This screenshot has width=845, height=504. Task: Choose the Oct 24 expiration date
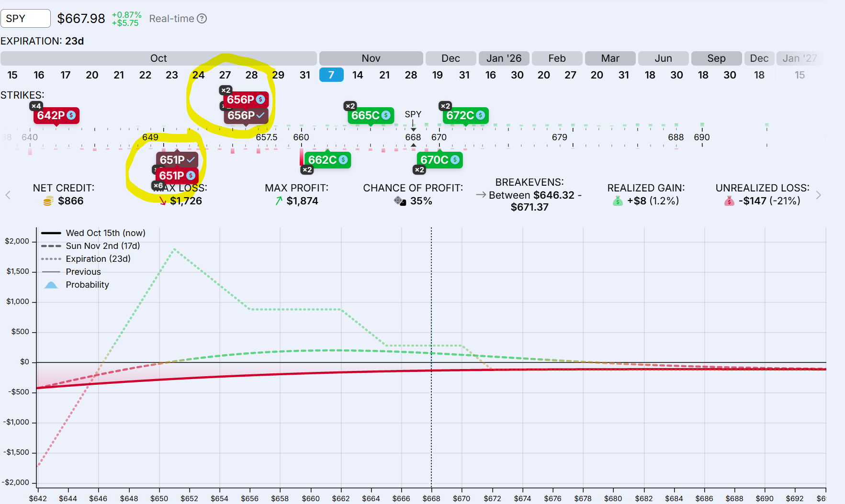198,75
